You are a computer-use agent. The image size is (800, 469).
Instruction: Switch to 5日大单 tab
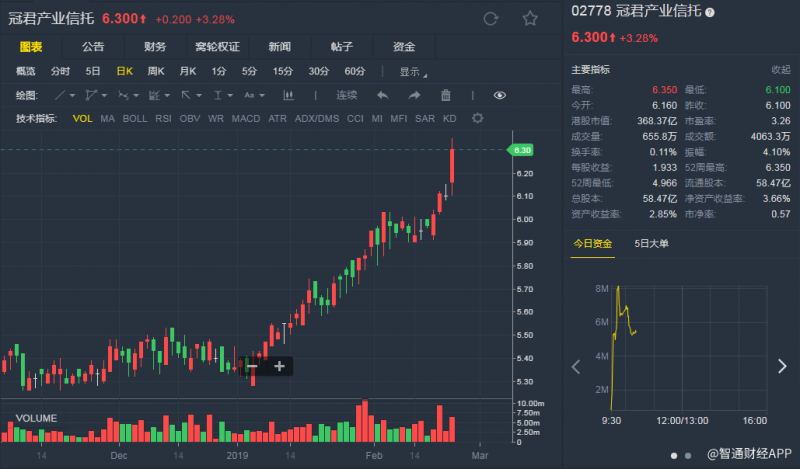tap(652, 244)
